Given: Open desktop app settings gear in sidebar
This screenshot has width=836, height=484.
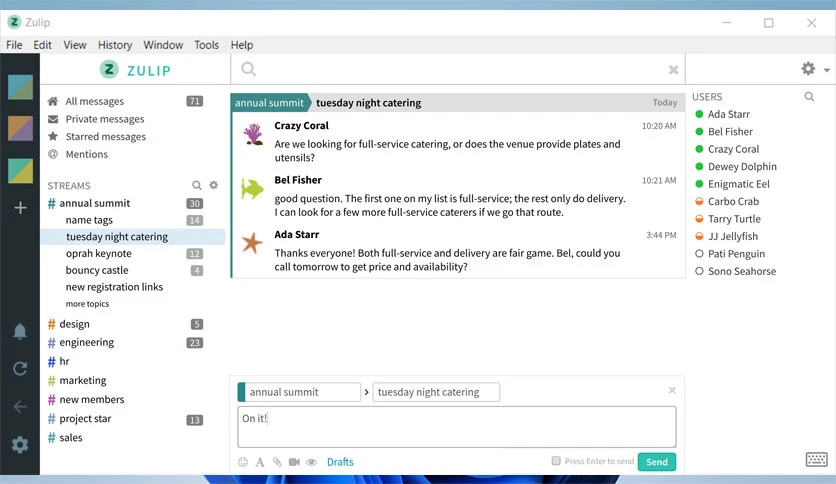Looking at the screenshot, I should tap(20, 445).
